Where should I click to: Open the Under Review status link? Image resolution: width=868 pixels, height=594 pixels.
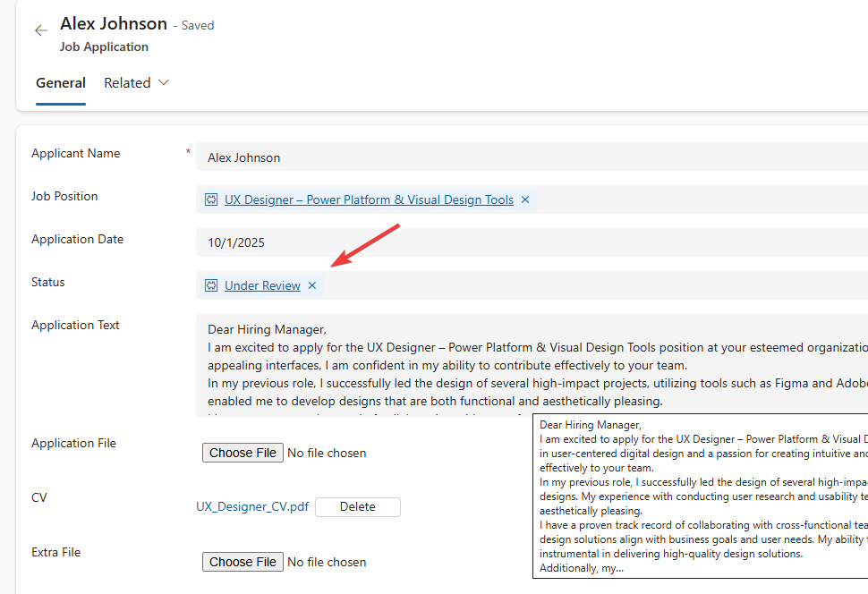click(x=262, y=285)
